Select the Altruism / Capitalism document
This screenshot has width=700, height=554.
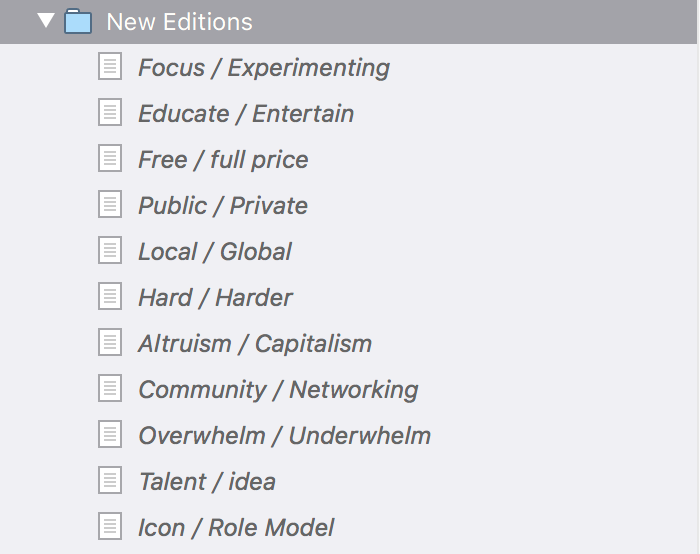pos(255,344)
